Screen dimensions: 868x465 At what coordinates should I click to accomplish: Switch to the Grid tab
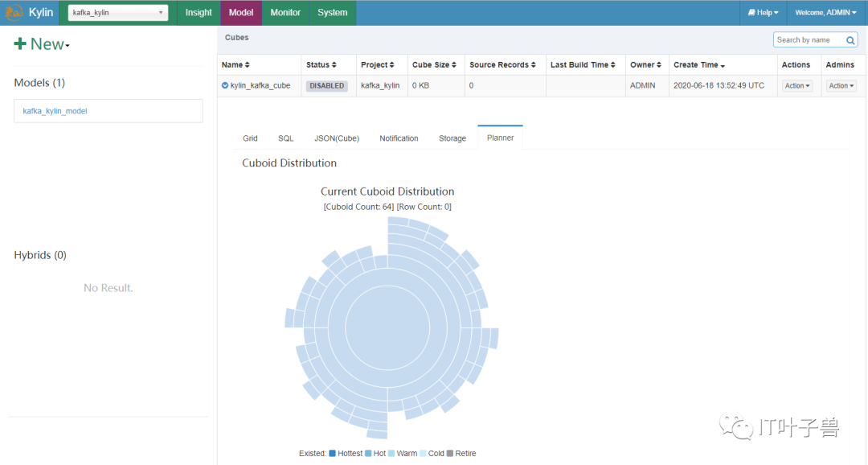(250, 138)
